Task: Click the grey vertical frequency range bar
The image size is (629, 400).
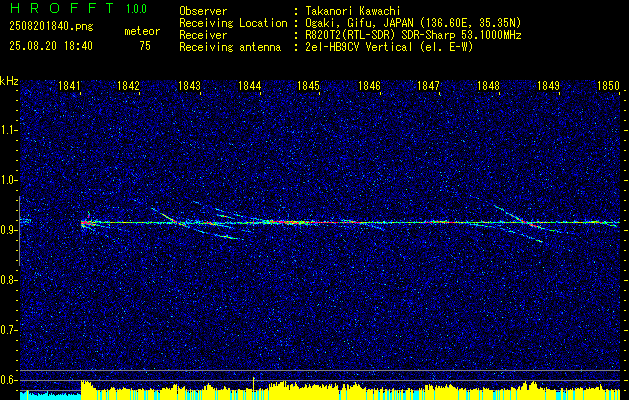Action: click(20, 231)
